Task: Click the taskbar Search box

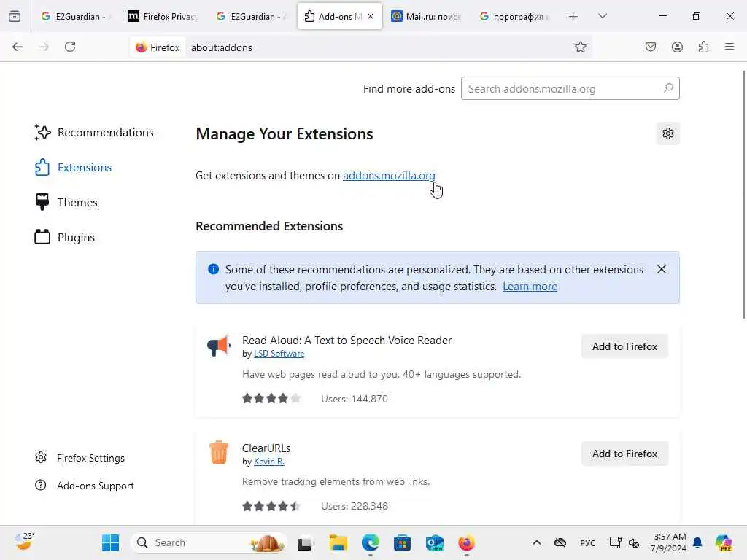Action: pos(209,542)
